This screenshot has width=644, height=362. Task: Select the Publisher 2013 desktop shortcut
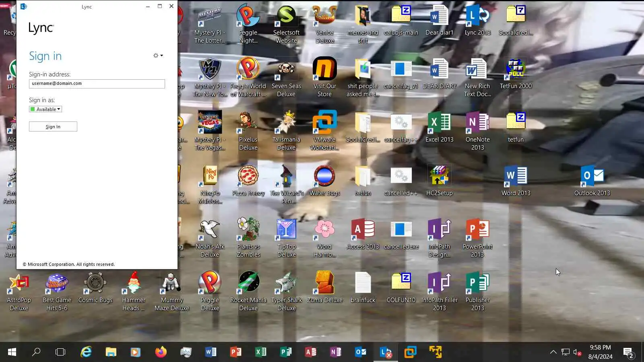(478, 292)
